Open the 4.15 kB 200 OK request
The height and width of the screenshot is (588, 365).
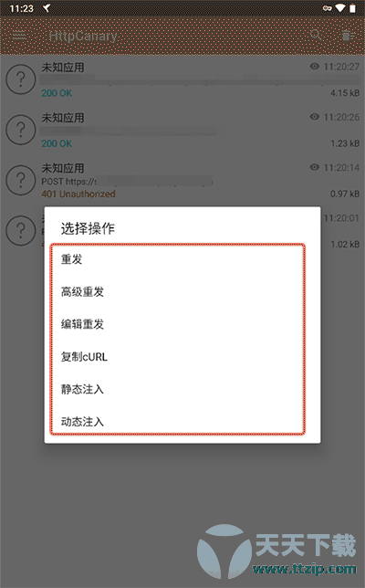182,79
